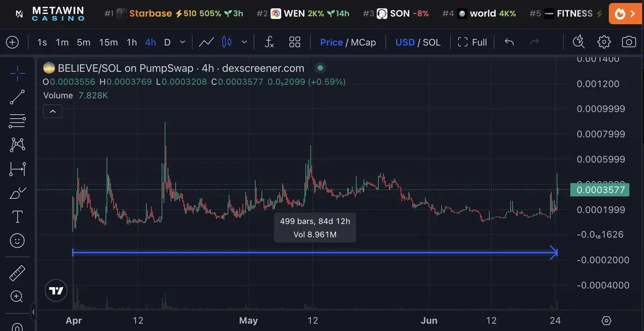
Task: Click the Jun label on time axis
Action: tap(429, 321)
